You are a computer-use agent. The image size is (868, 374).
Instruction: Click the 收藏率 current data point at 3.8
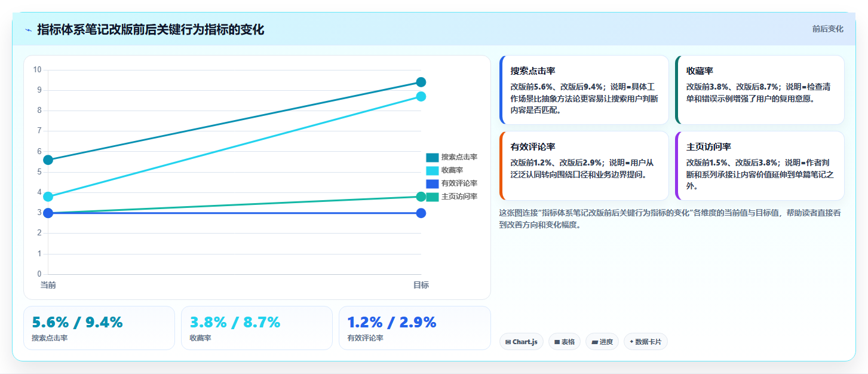pyautogui.click(x=48, y=197)
